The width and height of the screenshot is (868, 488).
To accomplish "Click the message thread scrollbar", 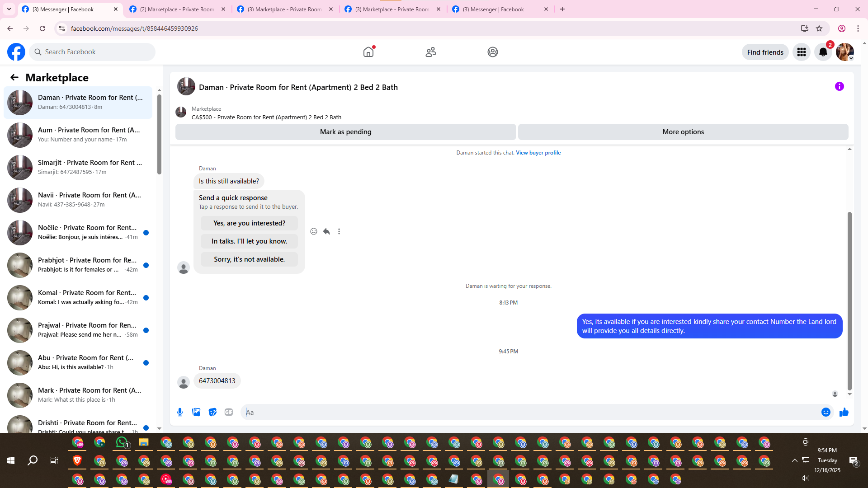I will [849, 300].
